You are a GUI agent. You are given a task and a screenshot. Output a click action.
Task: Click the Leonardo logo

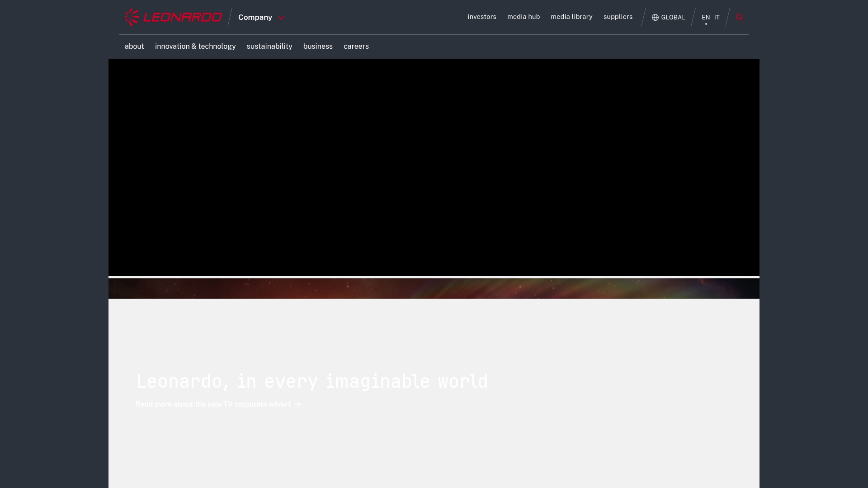173,17
